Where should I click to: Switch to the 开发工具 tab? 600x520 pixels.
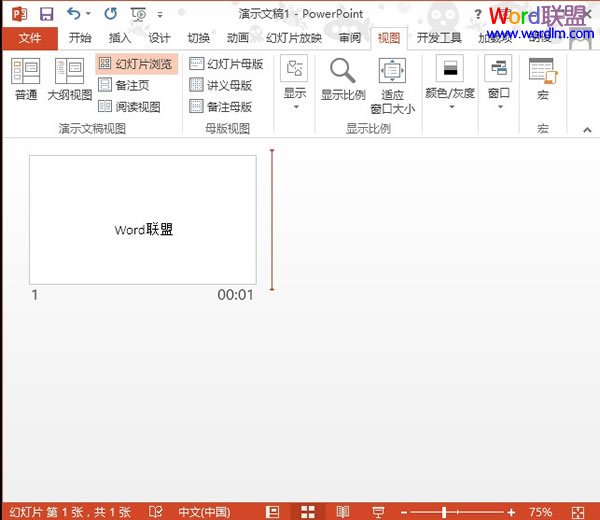coord(439,38)
